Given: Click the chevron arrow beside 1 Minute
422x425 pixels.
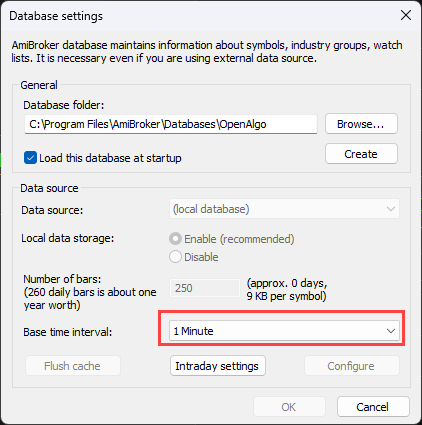Looking at the screenshot, I should point(391,331).
